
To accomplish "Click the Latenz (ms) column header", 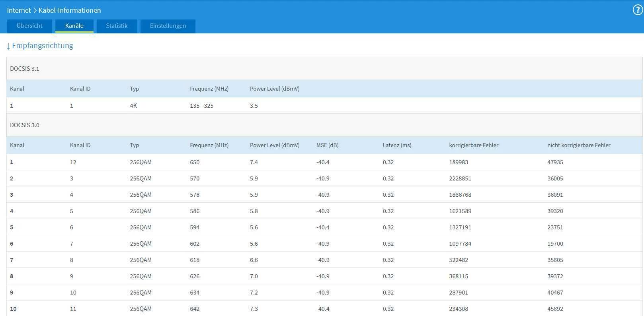I will (397, 145).
